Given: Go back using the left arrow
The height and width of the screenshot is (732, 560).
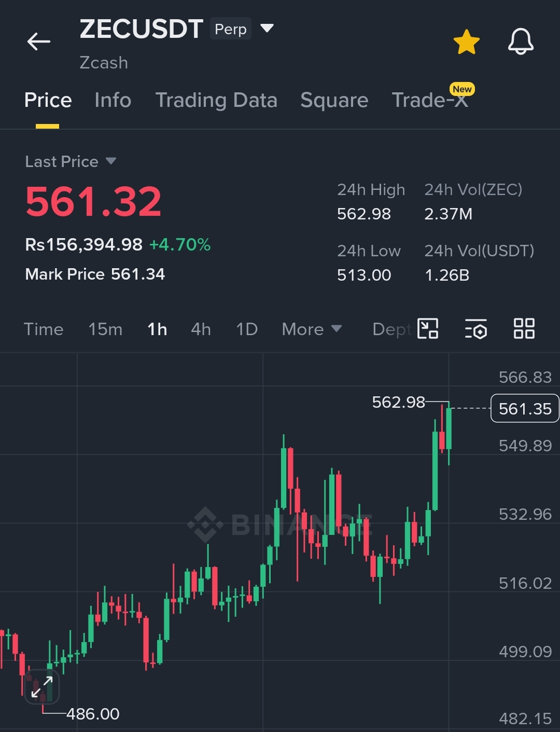Looking at the screenshot, I should (x=39, y=42).
